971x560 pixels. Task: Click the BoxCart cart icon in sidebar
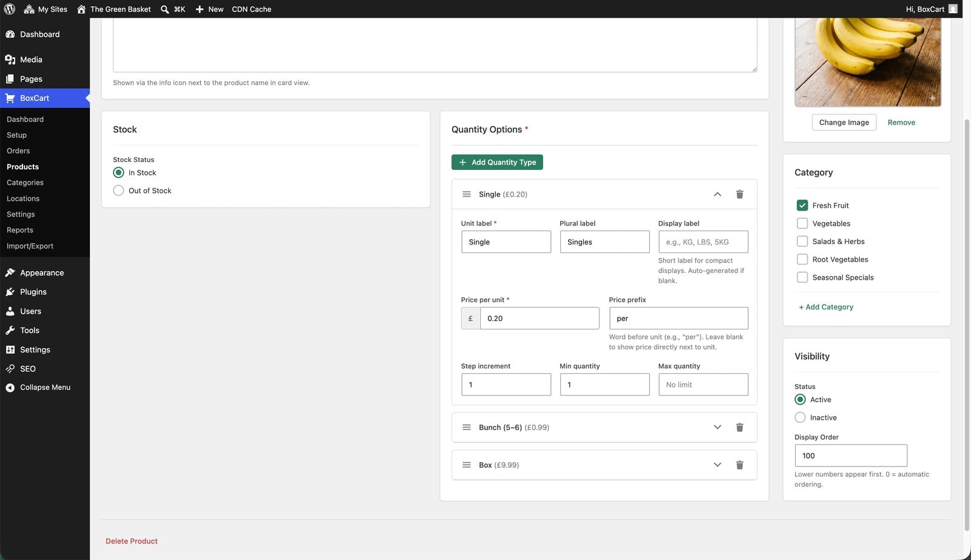[x=10, y=98]
